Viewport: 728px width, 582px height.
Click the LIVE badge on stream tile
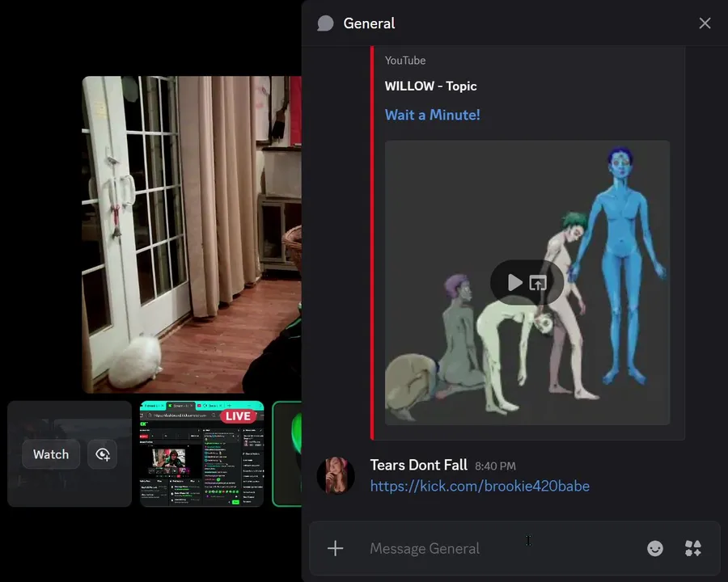point(238,415)
